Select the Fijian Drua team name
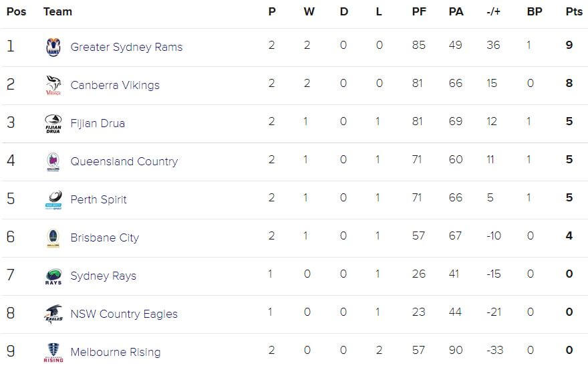This screenshot has width=588, height=378. click(x=98, y=124)
